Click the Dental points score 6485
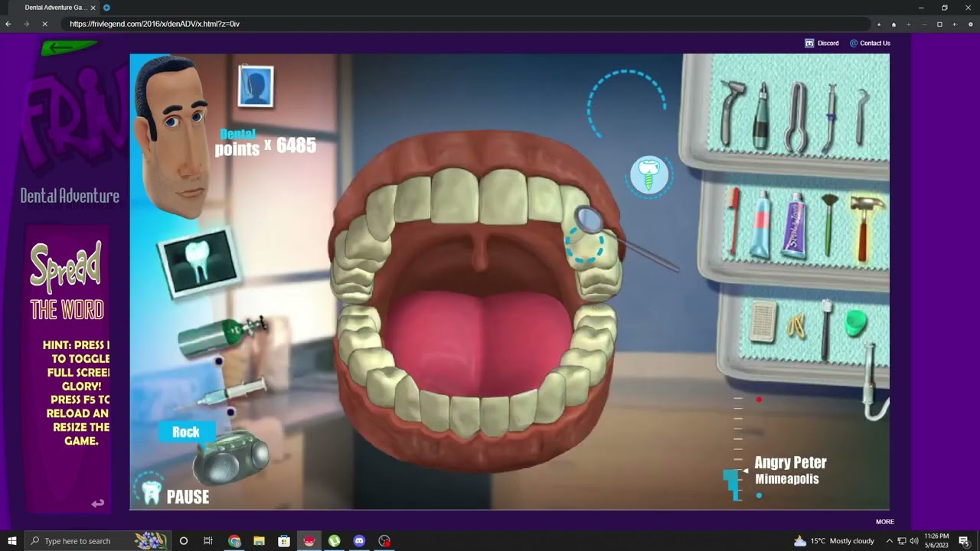The height and width of the screenshot is (551, 980). [x=266, y=143]
